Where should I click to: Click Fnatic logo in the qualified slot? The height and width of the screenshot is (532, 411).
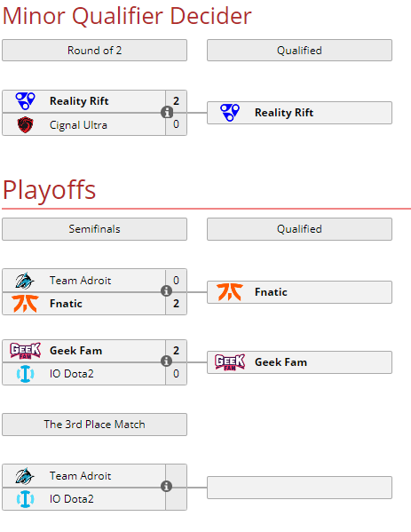[x=230, y=292]
